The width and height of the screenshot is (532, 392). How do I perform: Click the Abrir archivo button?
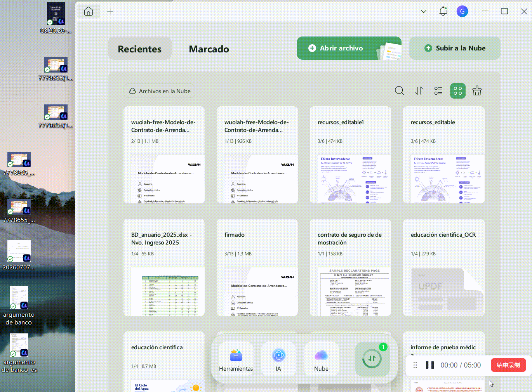coord(349,48)
